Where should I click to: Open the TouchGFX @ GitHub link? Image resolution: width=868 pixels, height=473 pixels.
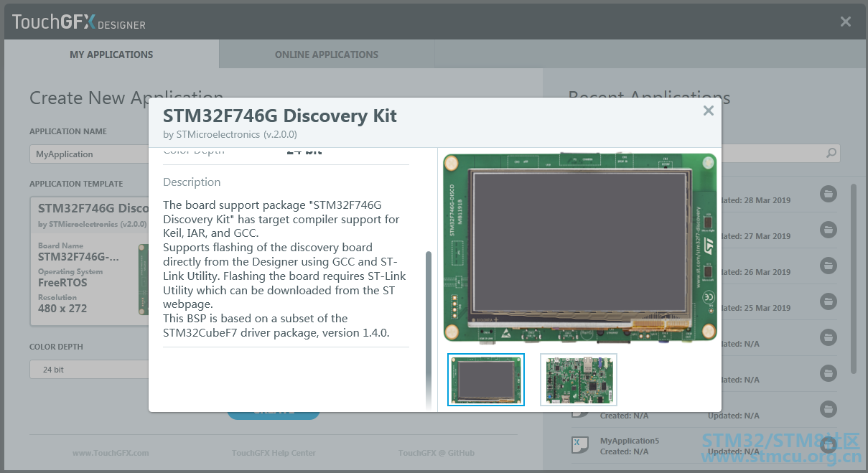click(x=437, y=453)
